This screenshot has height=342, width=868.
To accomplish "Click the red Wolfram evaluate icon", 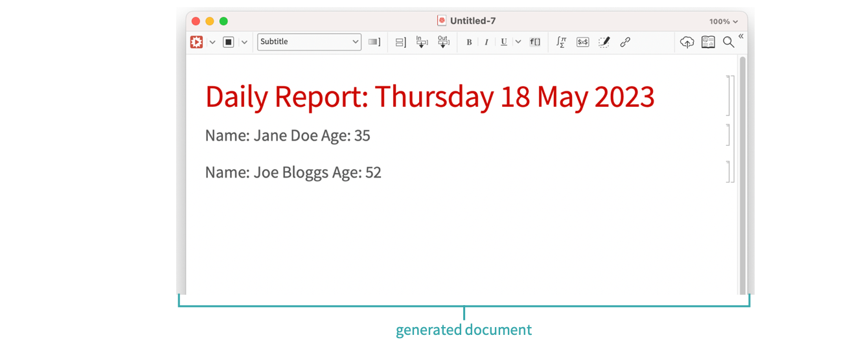I will (196, 42).
